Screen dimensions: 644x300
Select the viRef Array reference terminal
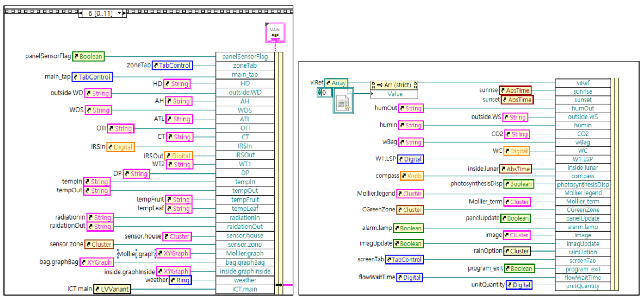(336, 83)
